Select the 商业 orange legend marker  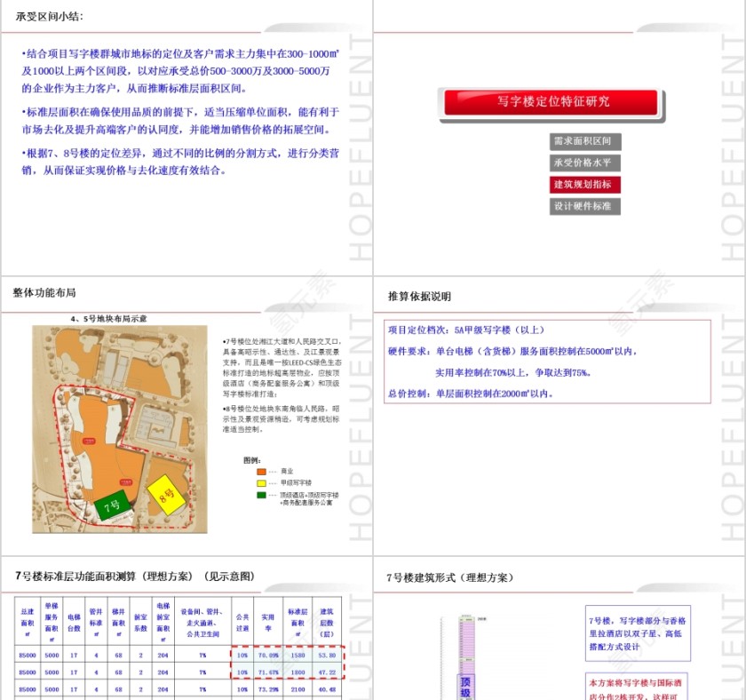click(x=261, y=472)
